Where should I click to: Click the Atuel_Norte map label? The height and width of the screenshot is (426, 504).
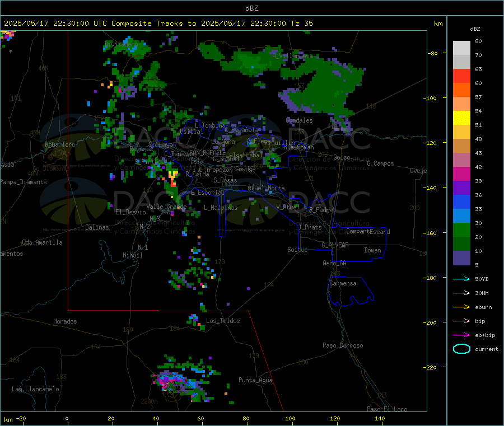coord(266,188)
